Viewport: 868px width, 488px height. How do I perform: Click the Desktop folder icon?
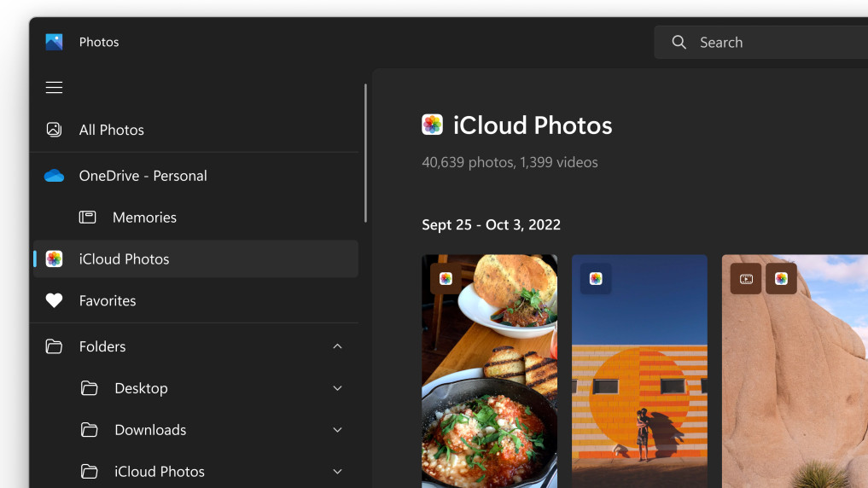click(89, 388)
